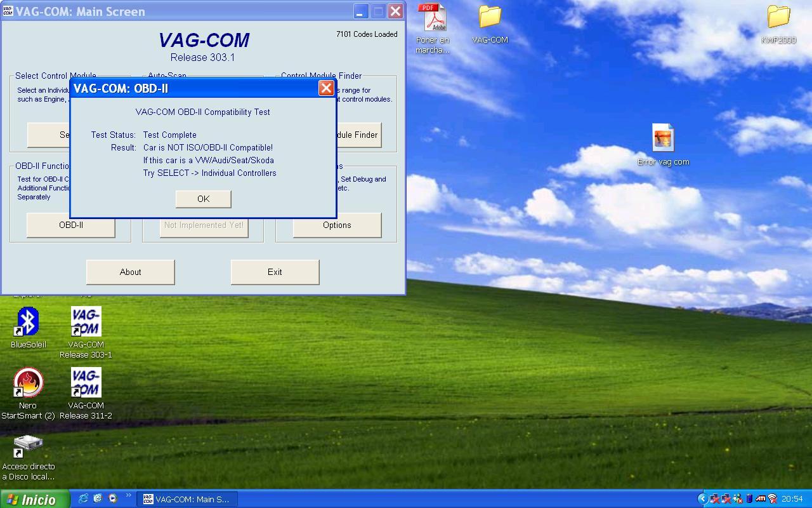Click 'VAG-COM OBD-II Compatibility Test' heading
The height and width of the screenshot is (508, 812).
pos(203,112)
